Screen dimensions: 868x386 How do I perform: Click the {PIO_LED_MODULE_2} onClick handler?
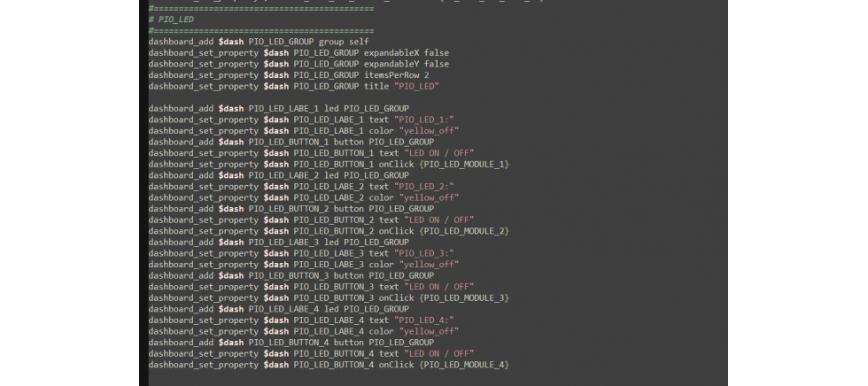(464, 231)
